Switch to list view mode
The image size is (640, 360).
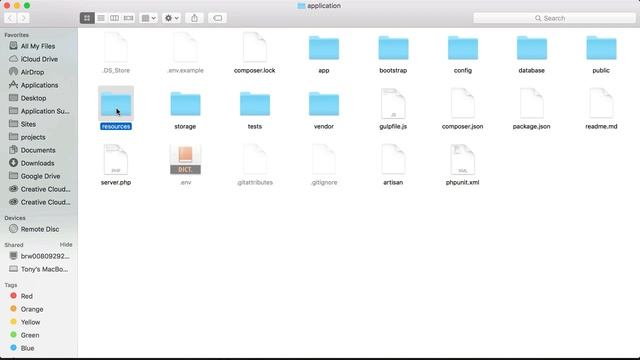coord(101,18)
